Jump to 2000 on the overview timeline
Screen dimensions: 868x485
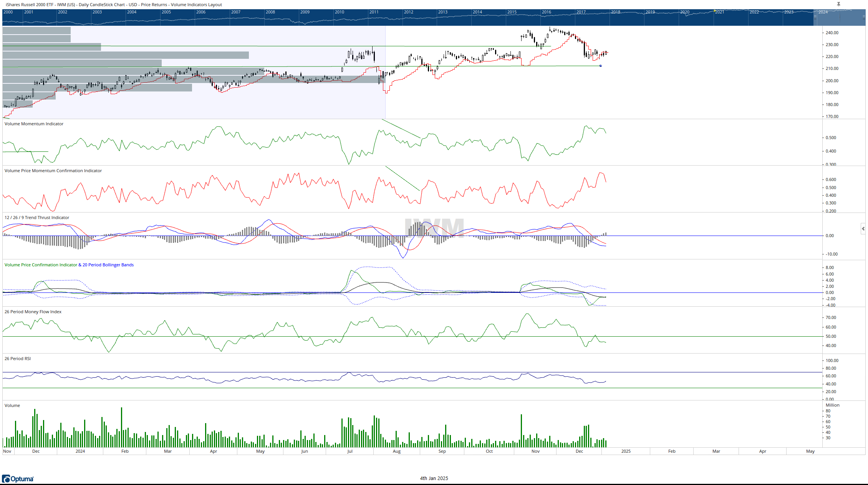(8, 12)
